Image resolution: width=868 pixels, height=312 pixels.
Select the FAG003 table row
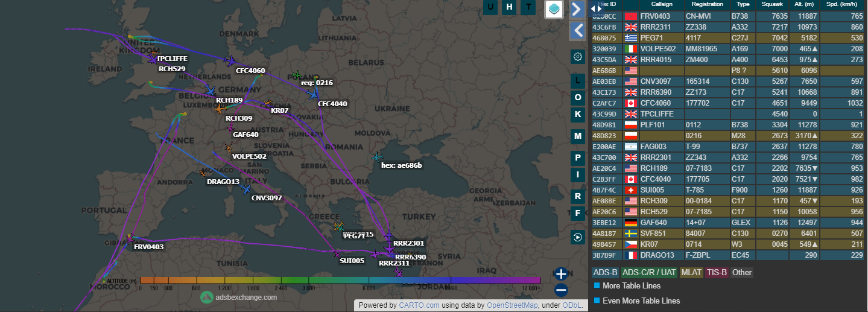(x=728, y=147)
